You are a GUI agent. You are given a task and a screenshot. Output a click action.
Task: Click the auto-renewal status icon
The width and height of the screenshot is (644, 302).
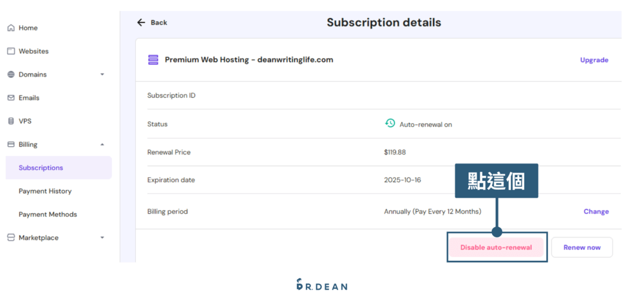[390, 123]
